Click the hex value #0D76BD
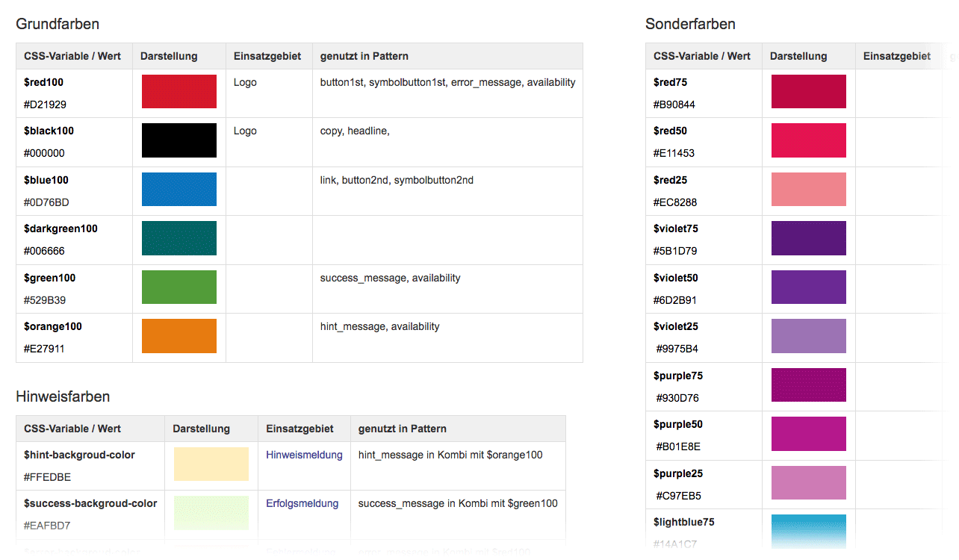Viewport: 959px width, 560px height. [x=46, y=202]
